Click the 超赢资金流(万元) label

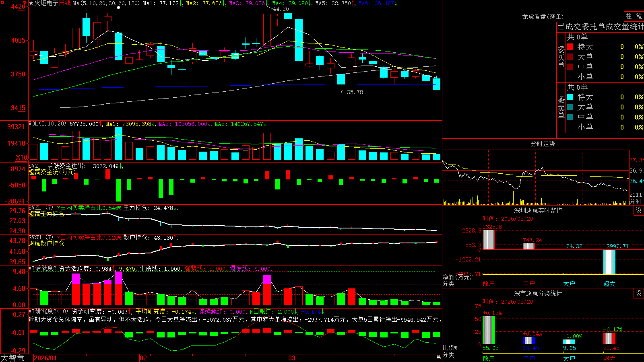(52, 172)
